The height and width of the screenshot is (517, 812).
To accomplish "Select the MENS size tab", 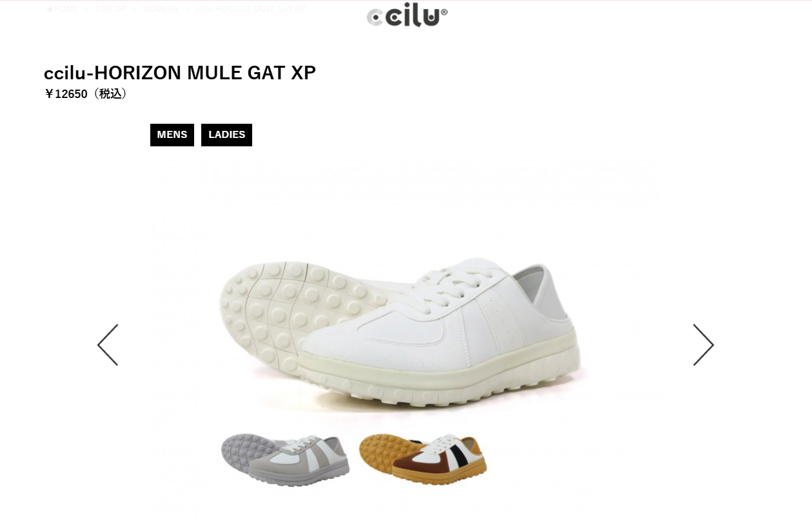I will click(x=172, y=135).
